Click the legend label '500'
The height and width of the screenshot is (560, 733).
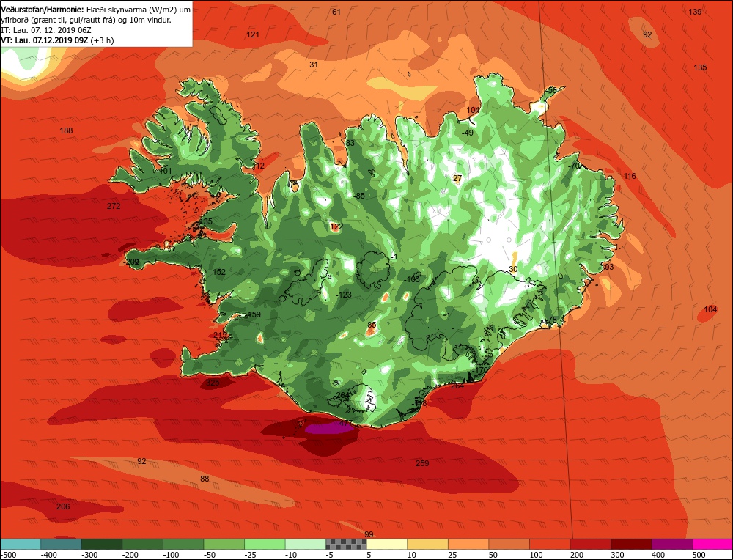pyautogui.click(x=699, y=555)
